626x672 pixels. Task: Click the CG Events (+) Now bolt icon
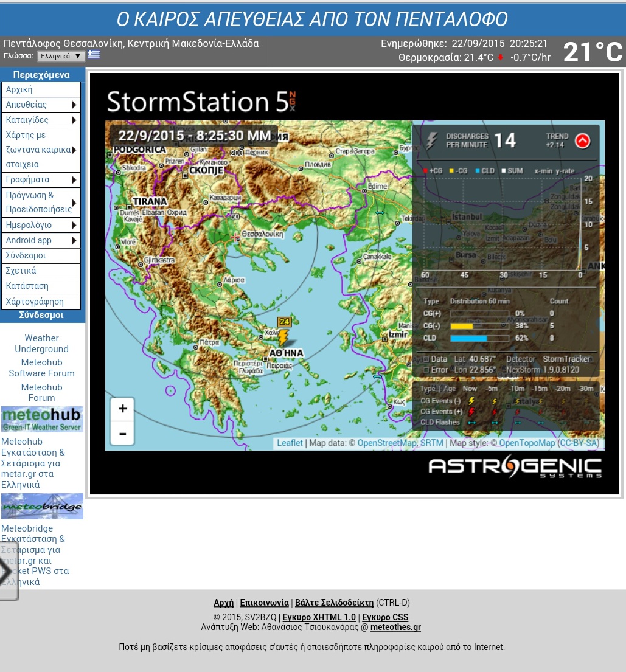pos(471,412)
